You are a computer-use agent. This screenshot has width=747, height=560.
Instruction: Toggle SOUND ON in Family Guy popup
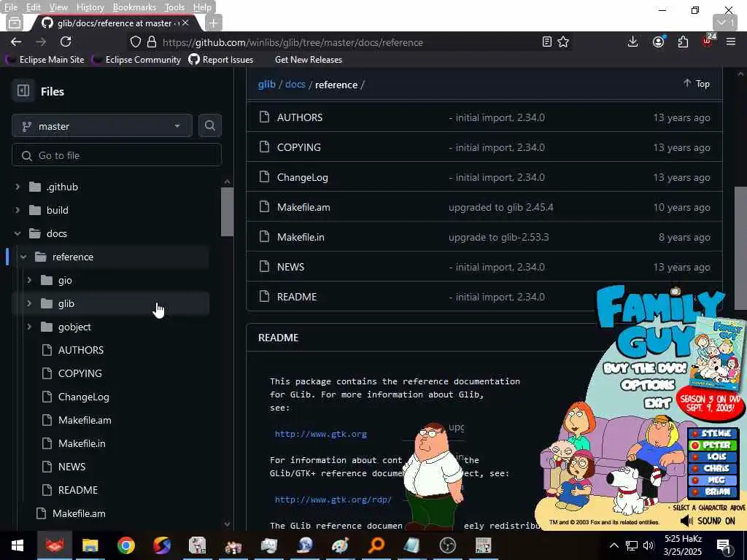point(709,521)
